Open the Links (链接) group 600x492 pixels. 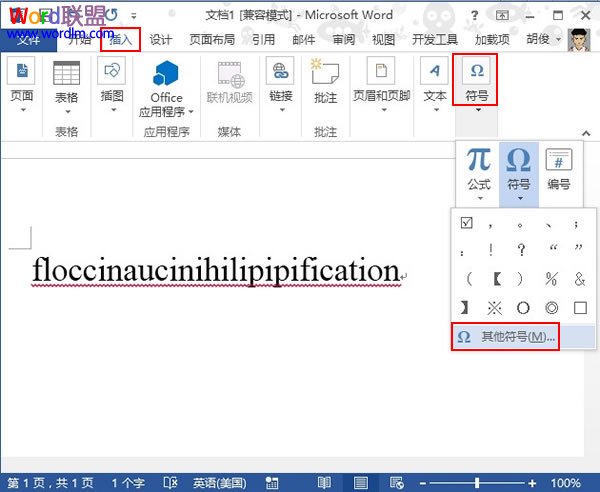[280, 84]
